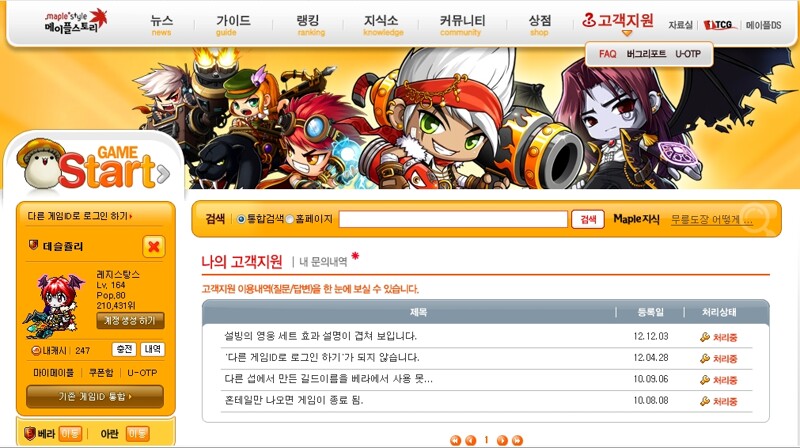Expand the 기존 게임ID 통합 button

[x=95, y=396]
